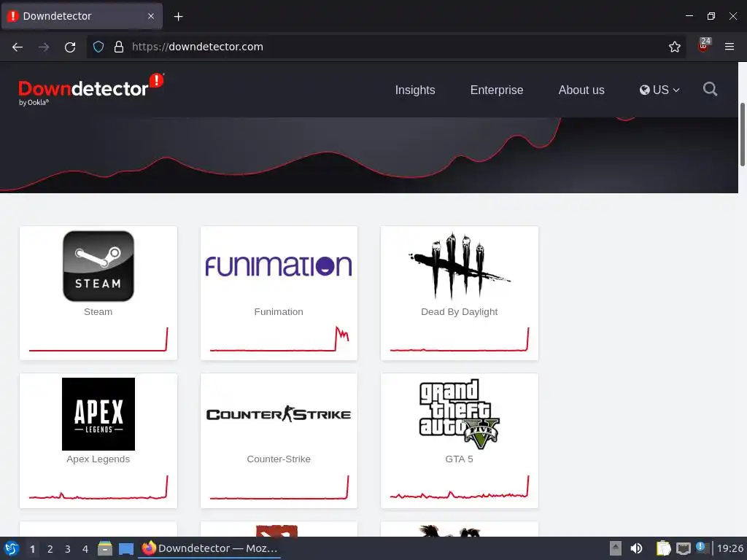
Task: Open uBlock extension with 24 badge
Action: tap(704, 45)
